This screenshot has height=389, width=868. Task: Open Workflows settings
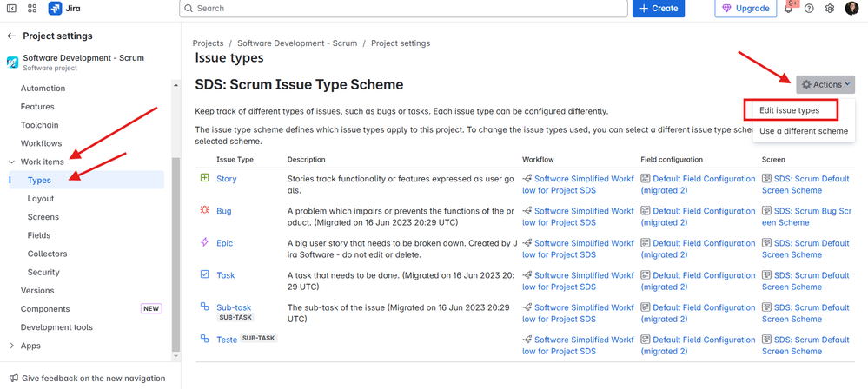[41, 143]
